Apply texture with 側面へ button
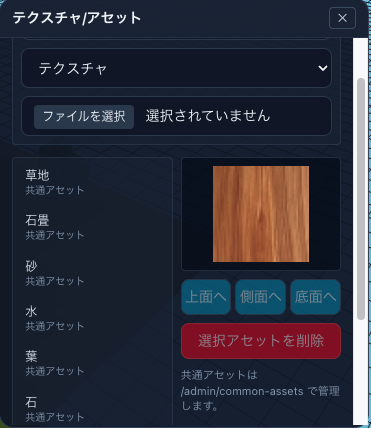Image resolution: width=371 pixels, height=428 pixels. [x=261, y=297]
